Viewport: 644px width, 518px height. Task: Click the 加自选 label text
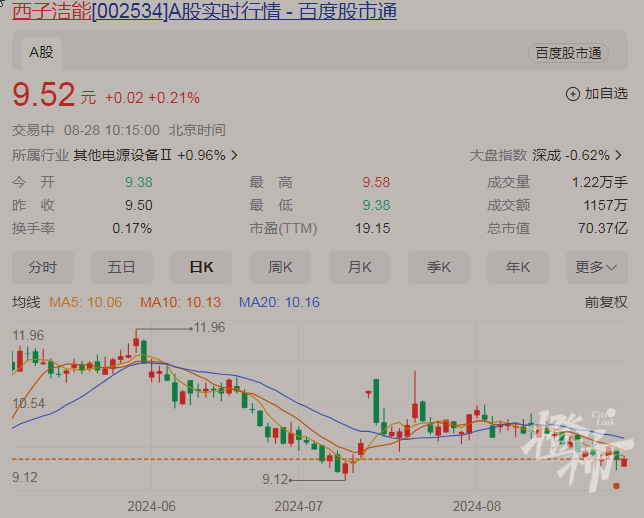coord(606,94)
